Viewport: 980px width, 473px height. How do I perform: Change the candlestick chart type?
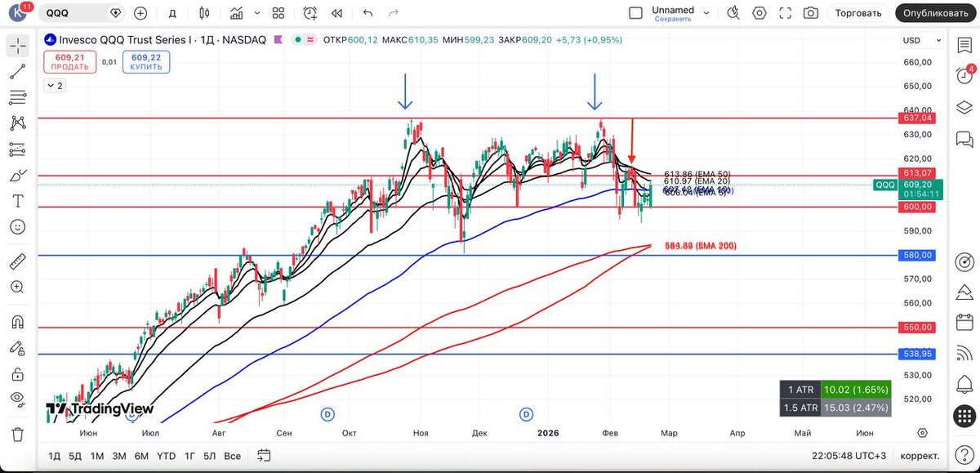point(204,13)
